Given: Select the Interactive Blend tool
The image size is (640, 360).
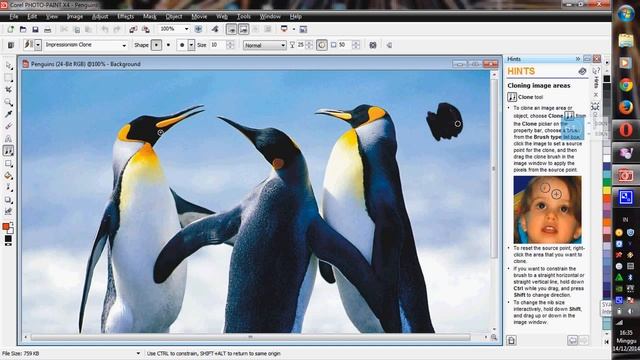Looking at the screenshot, I should [9, 188].
